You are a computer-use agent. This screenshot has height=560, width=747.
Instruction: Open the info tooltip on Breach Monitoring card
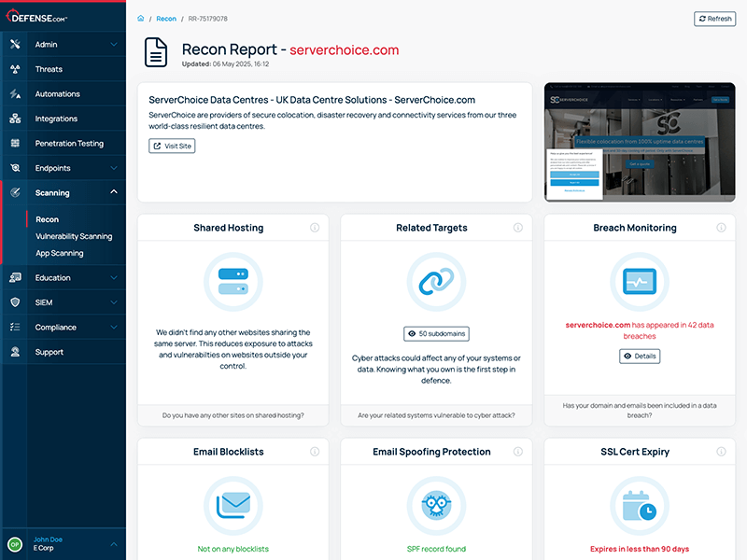(719, 227)
